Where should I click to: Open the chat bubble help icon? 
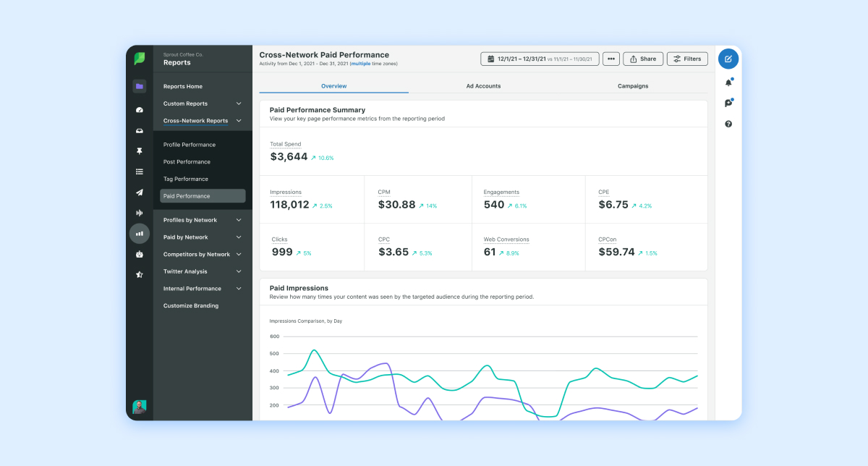(x=728, y=103)
